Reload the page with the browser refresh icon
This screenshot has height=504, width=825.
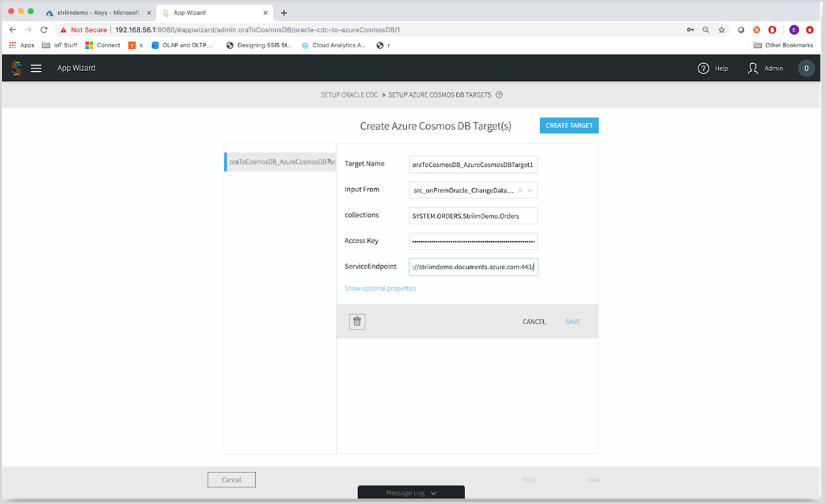coord(44,29)
